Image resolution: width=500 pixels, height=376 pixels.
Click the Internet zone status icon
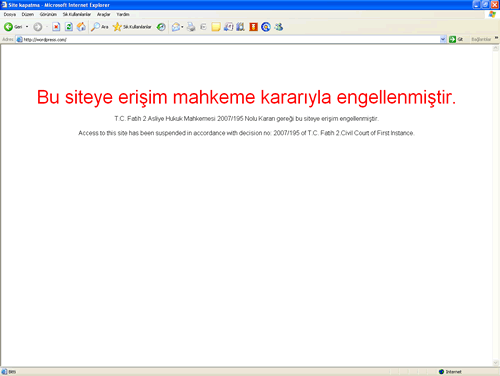441,372
